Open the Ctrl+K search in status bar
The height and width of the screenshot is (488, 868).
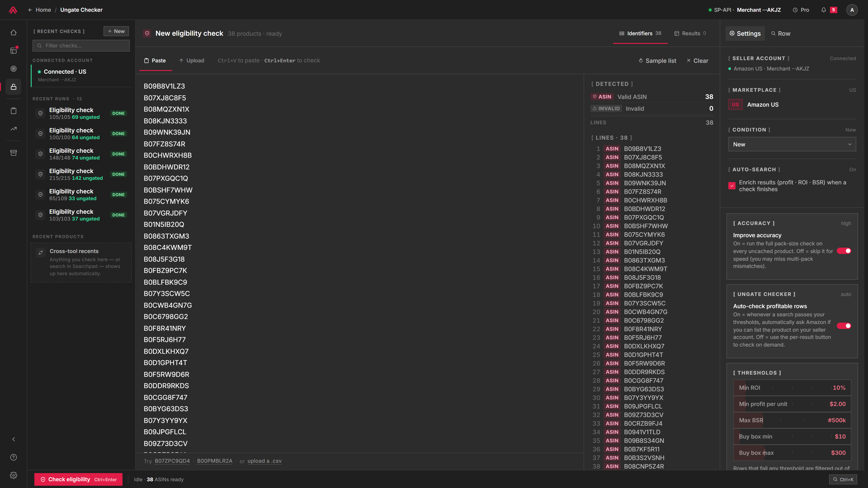point(843,479)
